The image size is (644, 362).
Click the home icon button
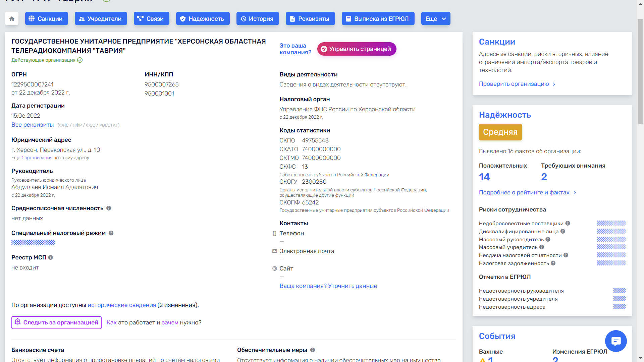click(12, 19)
